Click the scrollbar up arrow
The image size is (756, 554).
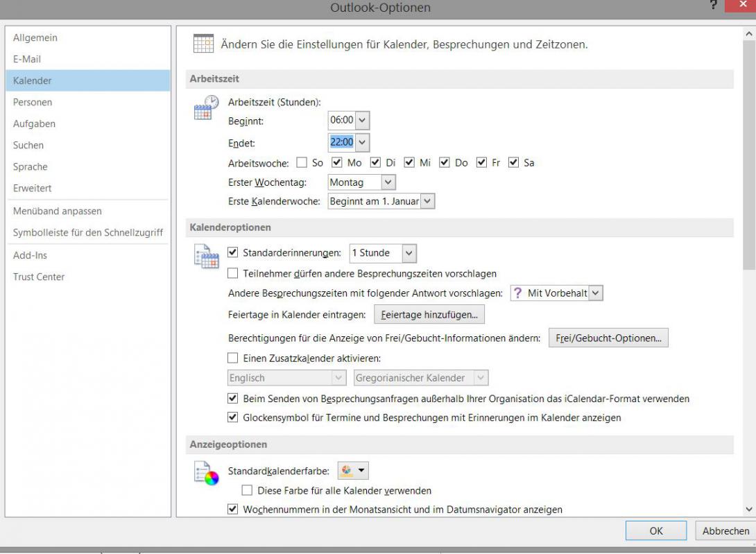pyautogui.click(x=749, y=34)
